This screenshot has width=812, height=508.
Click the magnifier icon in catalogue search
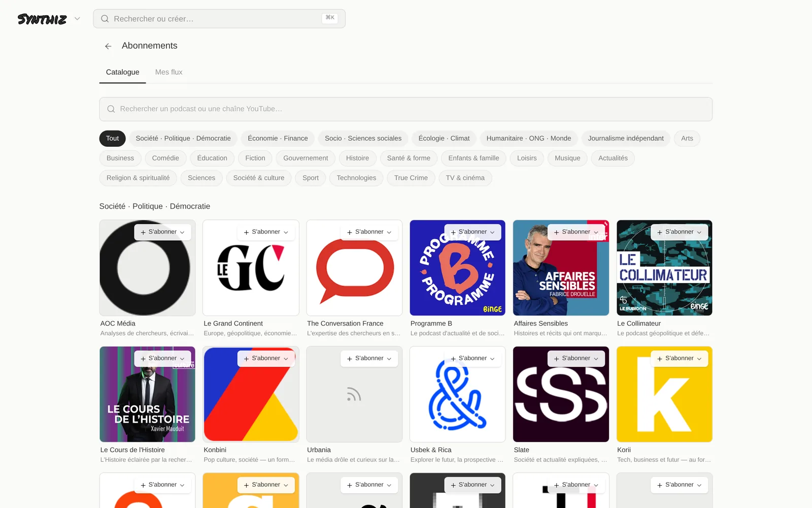point(111,109)
